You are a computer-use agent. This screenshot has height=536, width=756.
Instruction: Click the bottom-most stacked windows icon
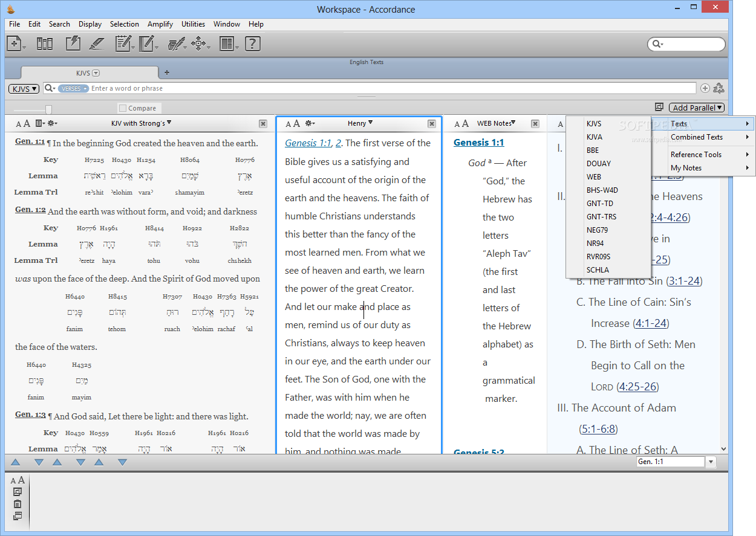point(18,516)
